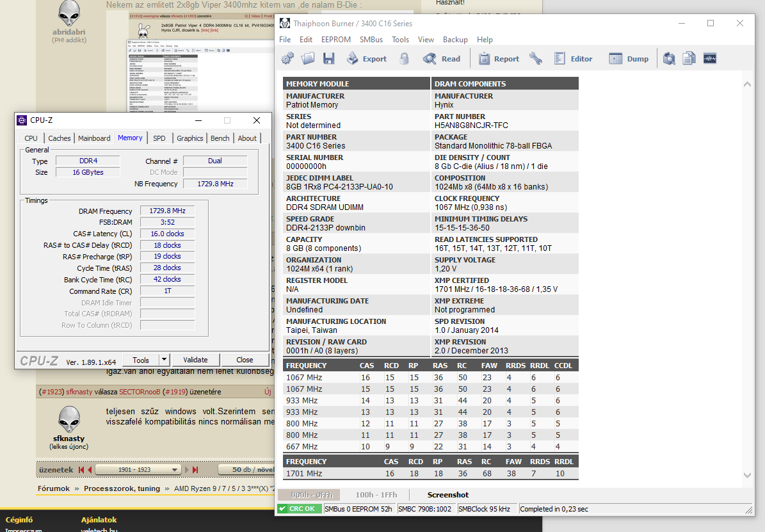Image resolution: width=765 pixels, height=532 pixels.
Task: Click the Validate button in CPU-Z
Action: click(195, 360)
